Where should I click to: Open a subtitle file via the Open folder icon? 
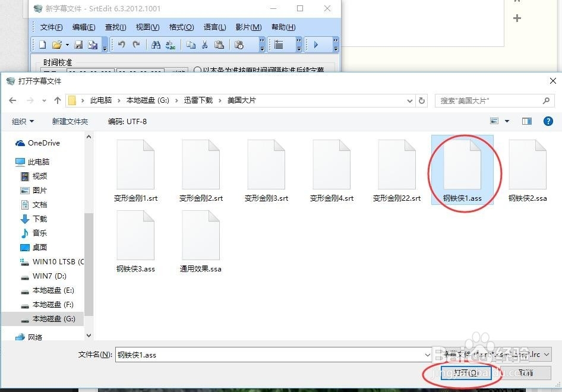(x=55, y=45)
